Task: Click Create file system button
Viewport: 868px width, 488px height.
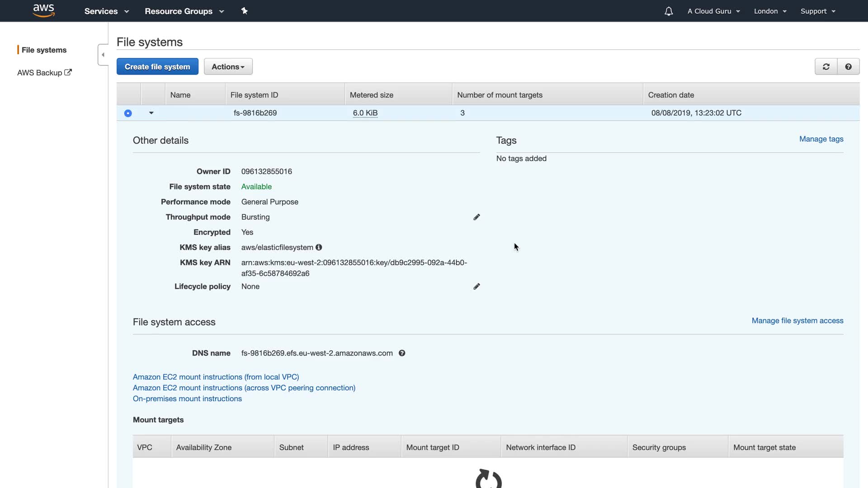Action: pos(157,67)
